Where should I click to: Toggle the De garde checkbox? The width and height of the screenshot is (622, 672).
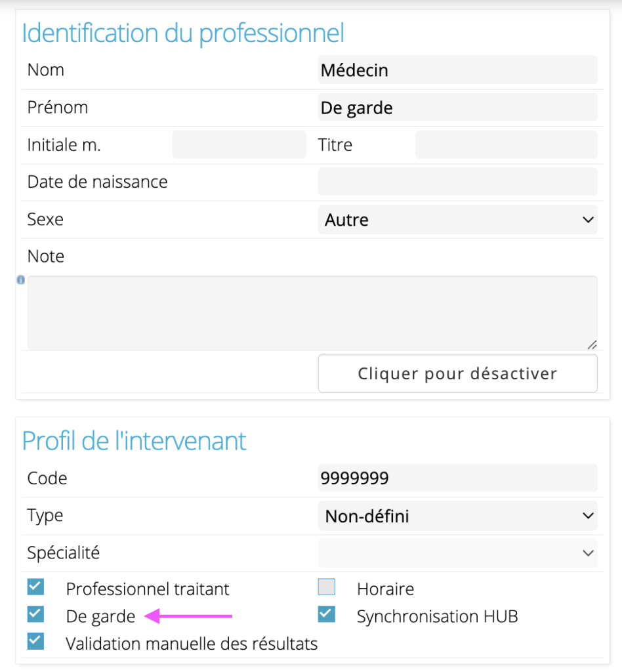pyautogui.click(x=35, y=614)
